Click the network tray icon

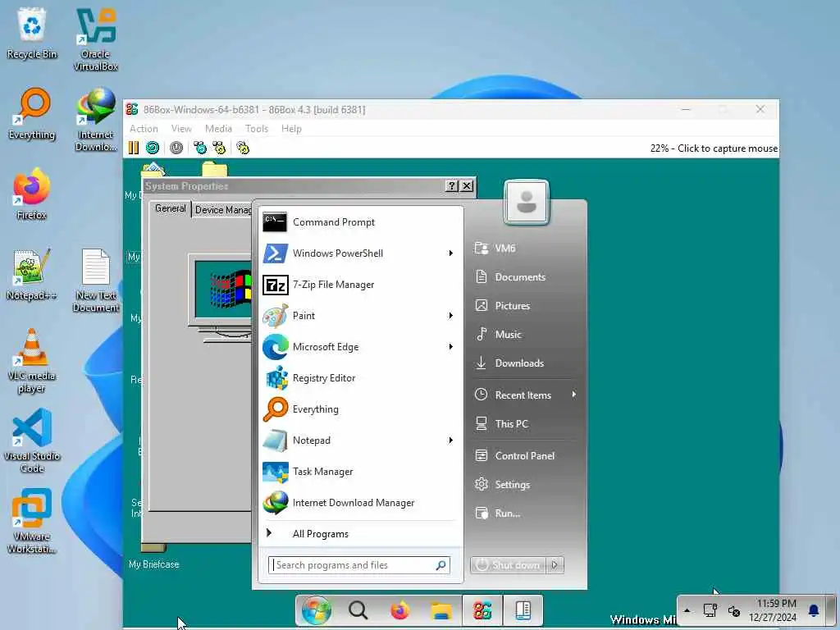click(710, 610)
